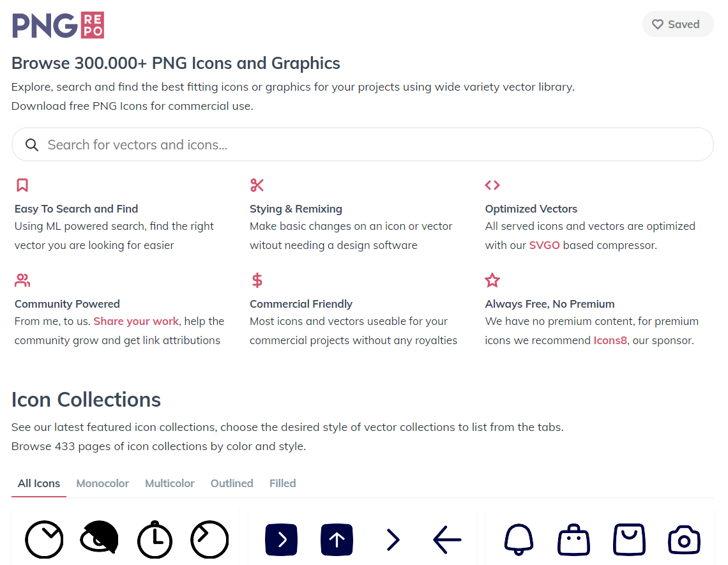Follow the Share your work link
The width and height of the screenshot is (728, 565).
pyautogui.click(x=137, y=321)
